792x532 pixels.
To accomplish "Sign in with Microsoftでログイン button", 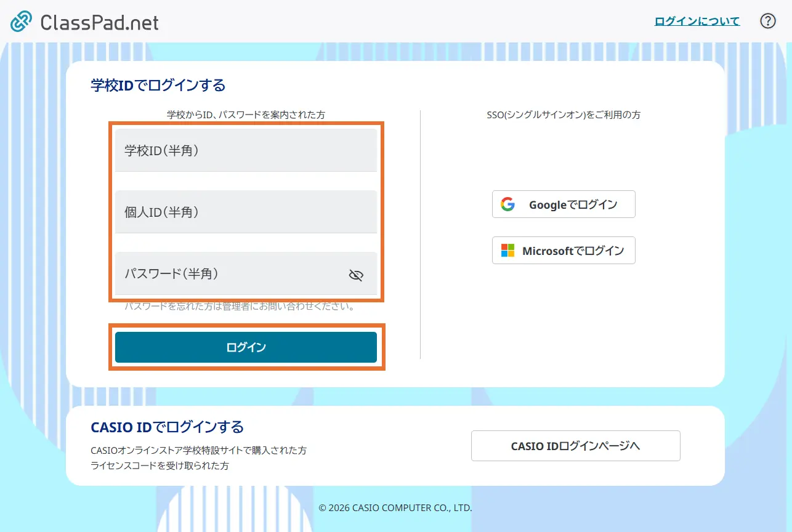I will pos(564,251).
